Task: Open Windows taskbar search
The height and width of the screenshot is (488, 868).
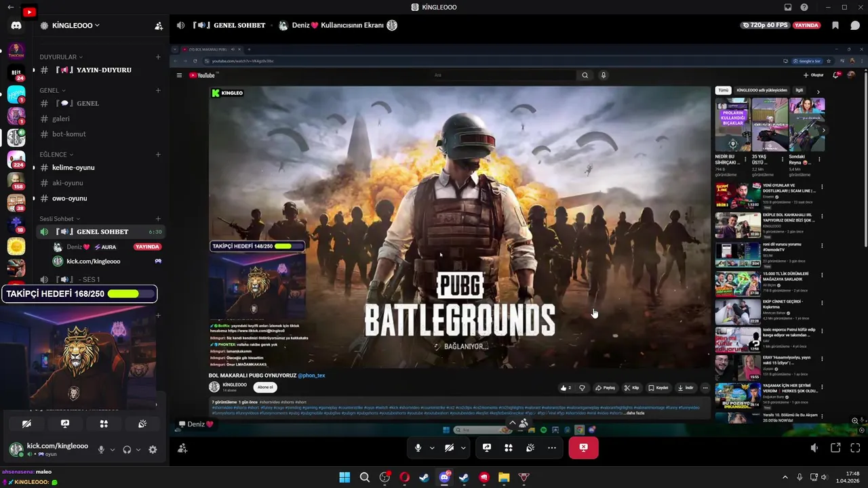Action: [365, 477]
